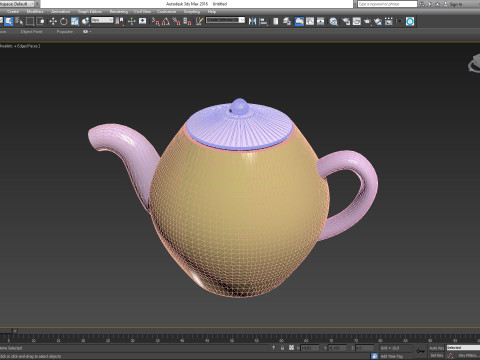The width and height of the screenshot is (480, 360).
Task: Open the Layer Explorer
Action: click(x=287, y=21)
